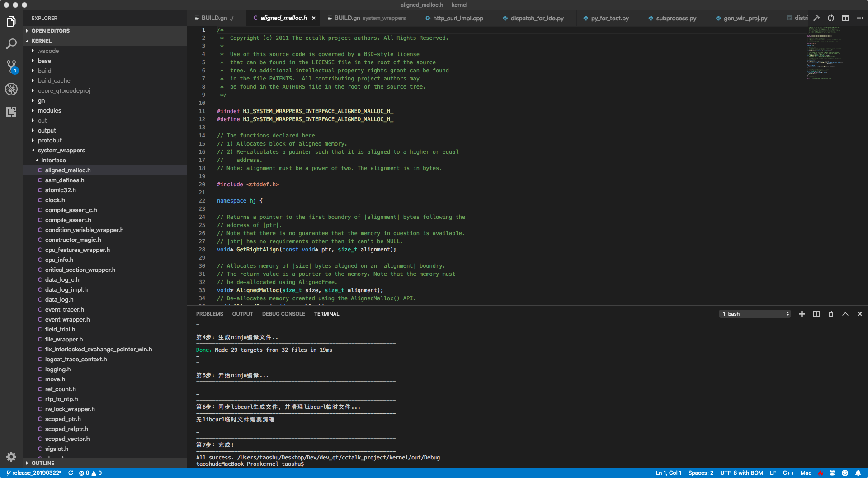The width and height of the screenshot is (868, 478).
Task: Switch to the PROBLEMS panel tab
Action: (x=209, y=314)
